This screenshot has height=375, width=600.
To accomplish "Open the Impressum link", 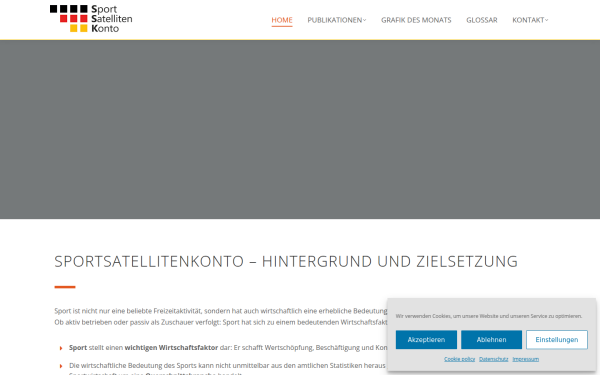I will tap(525, 359).
